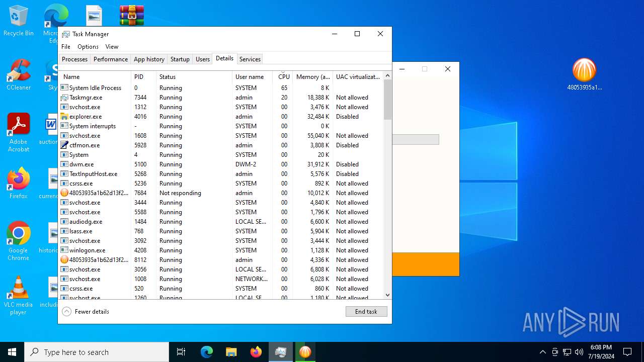
Task: Sort by the Status column header
Action: pos(195,77)
